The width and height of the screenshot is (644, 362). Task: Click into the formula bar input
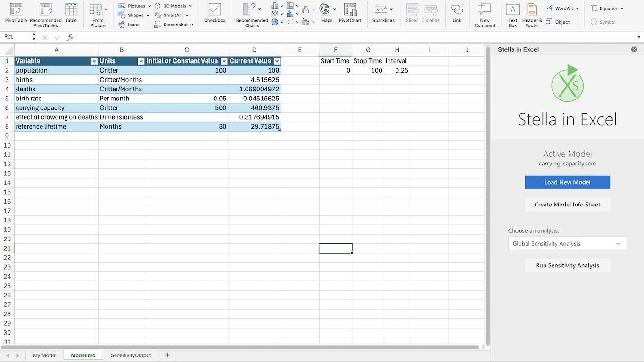coord(355,37)
